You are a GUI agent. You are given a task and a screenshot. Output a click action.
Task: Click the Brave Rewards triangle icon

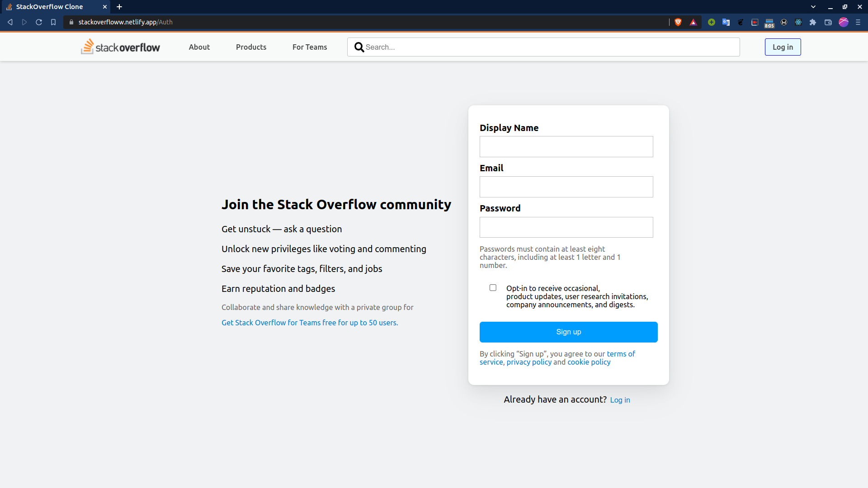(x=693, y=22)
